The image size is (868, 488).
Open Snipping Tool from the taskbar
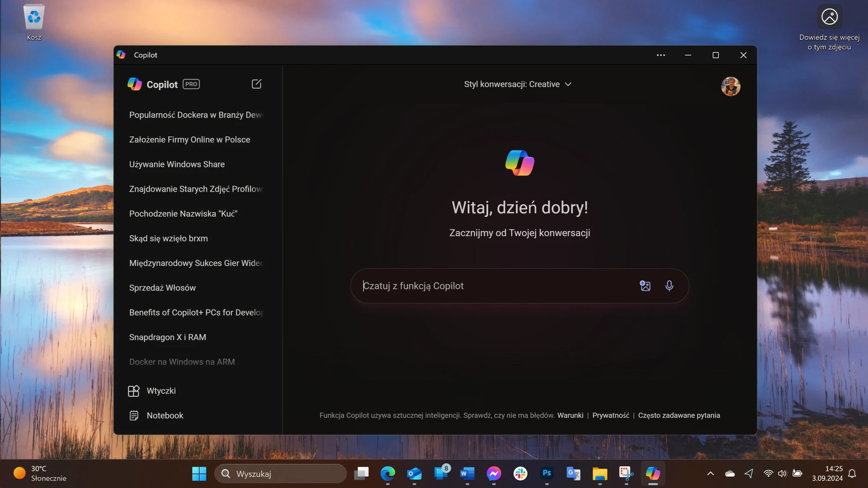[x=626, y=474]
